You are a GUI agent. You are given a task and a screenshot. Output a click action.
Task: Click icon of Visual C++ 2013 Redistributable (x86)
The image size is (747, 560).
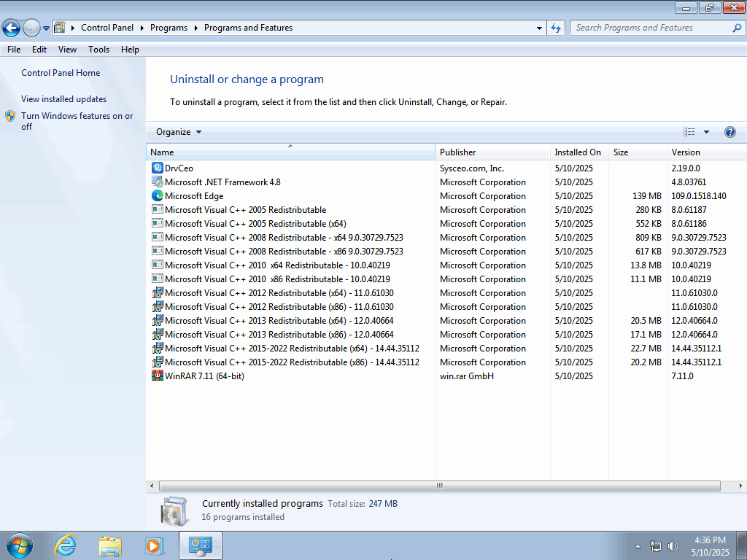pos(158,334)
